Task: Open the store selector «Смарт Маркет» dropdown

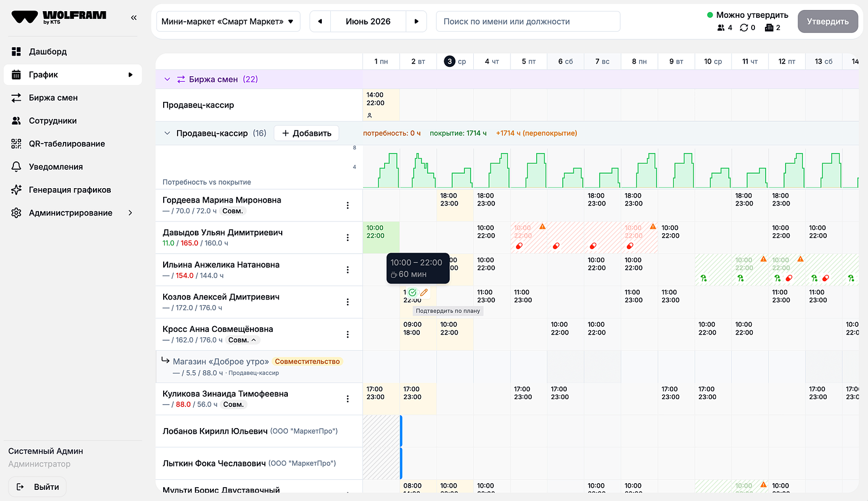Action: tap(228, 22)
